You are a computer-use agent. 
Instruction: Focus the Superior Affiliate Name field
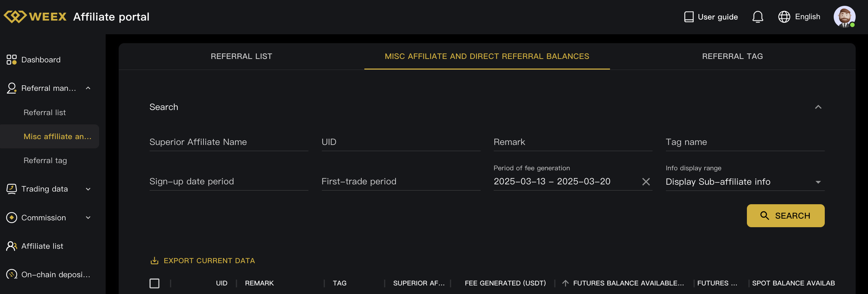point(228,142)
